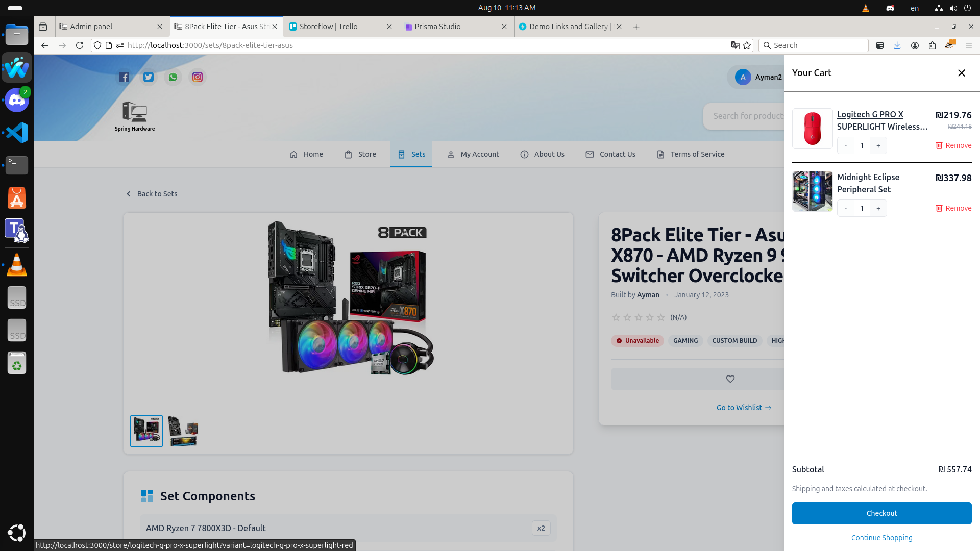Open the Twitter social icon

pyautogui.click(x=149, y=77)
